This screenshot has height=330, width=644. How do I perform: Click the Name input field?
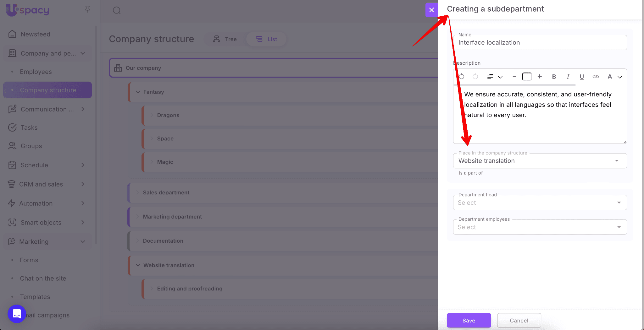click(540, 43)
